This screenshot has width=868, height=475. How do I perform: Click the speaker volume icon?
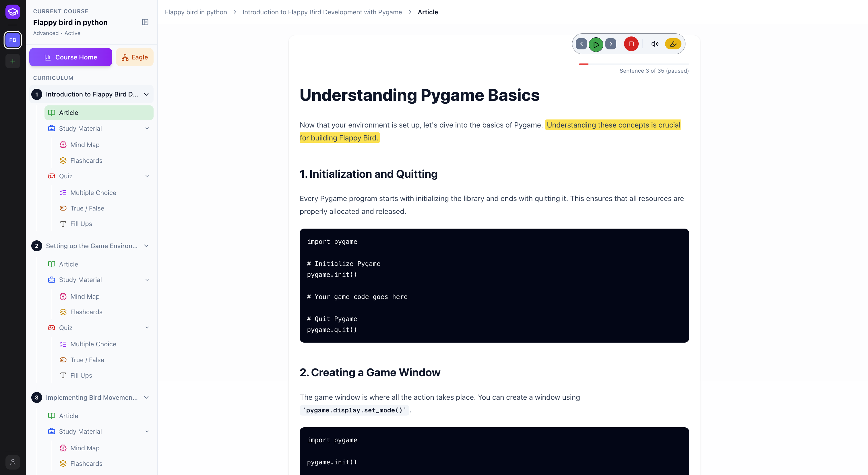[654, 44]
